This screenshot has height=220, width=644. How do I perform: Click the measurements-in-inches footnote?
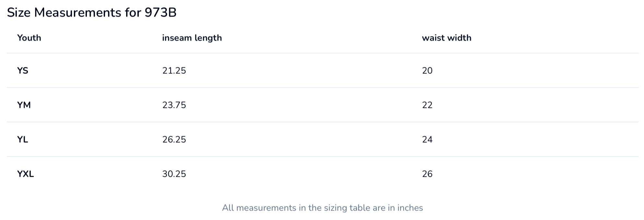tap(322, 208)
